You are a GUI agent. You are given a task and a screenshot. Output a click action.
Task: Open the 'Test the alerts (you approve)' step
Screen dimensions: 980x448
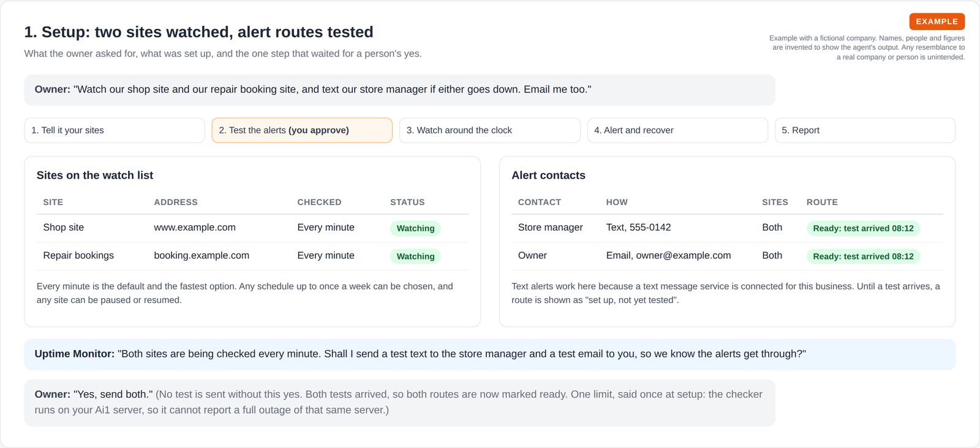tap(302, 130)
